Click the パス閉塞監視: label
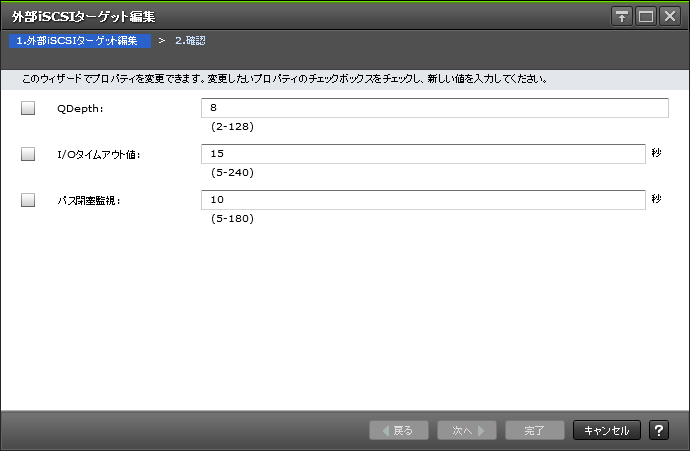The width and height of the screenshot is (690, 451). [89, 201]
